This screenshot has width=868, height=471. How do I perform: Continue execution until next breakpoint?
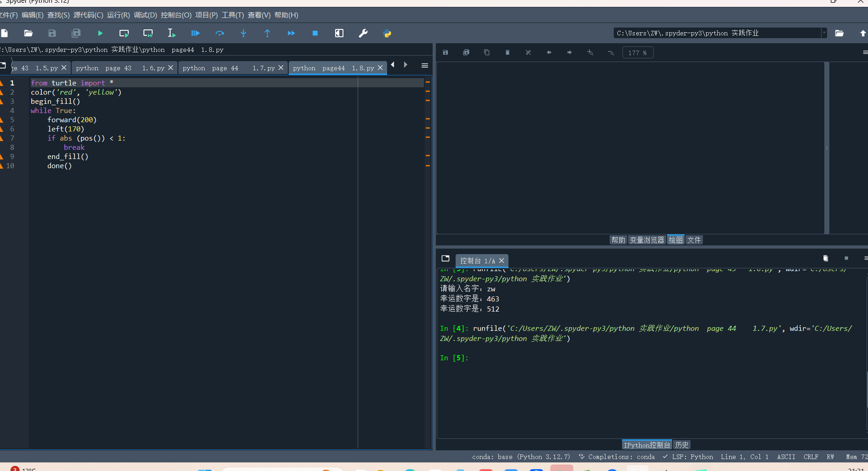(x=291, y=33)
